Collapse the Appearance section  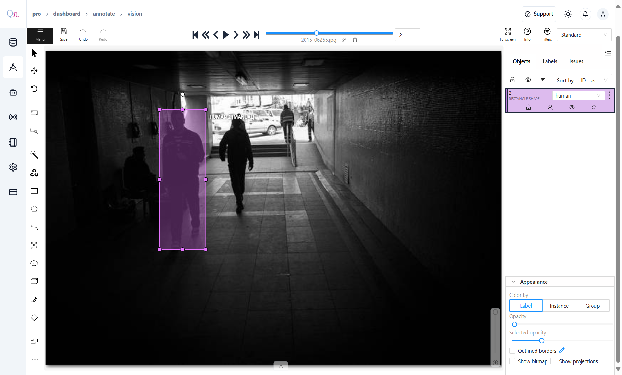[x=559, y=282]
